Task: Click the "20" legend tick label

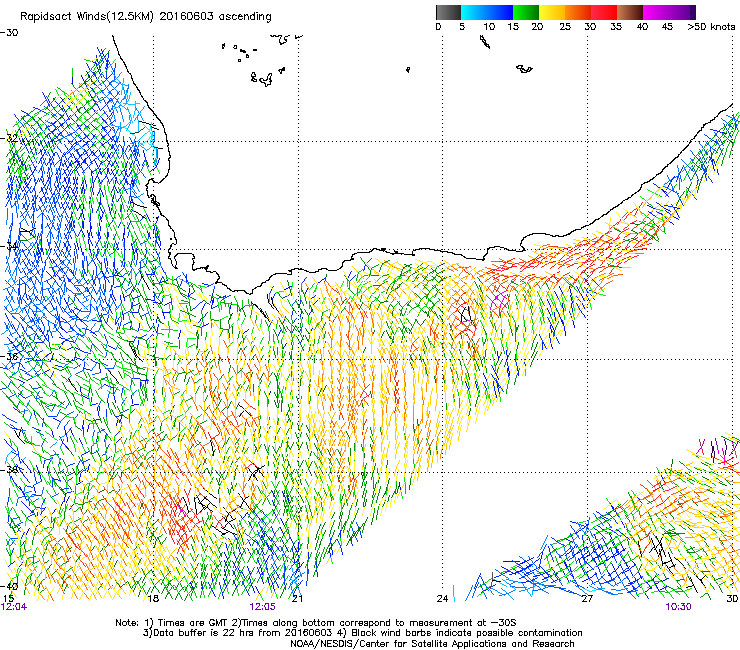Action: tap(537, 27)
